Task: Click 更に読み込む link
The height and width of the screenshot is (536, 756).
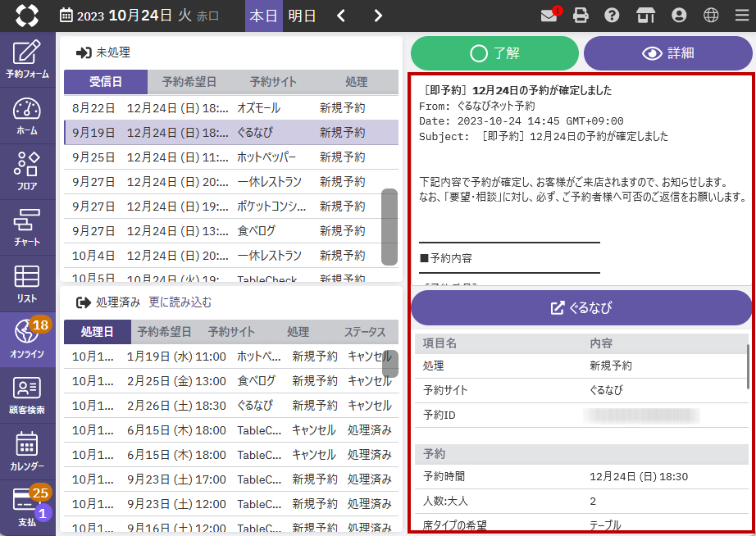Action: click(x=180, y=302)
